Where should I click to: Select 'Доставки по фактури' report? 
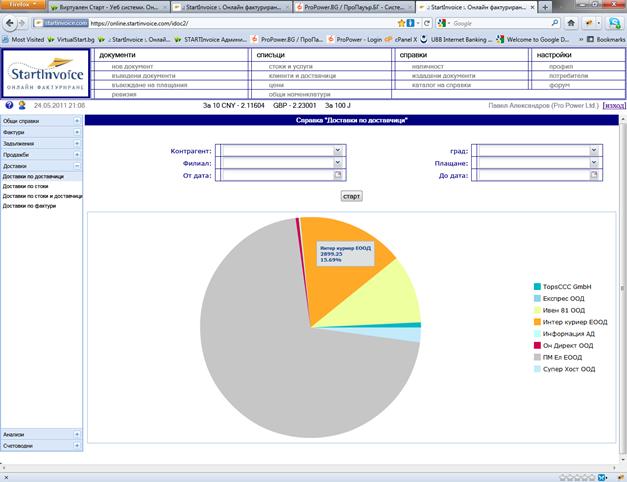coord(29,206)
